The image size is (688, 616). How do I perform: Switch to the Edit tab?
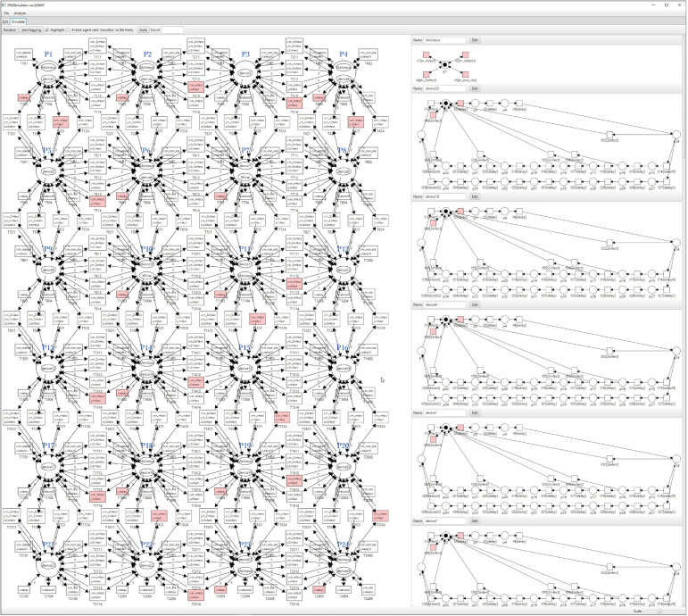(x=5, y=21)
